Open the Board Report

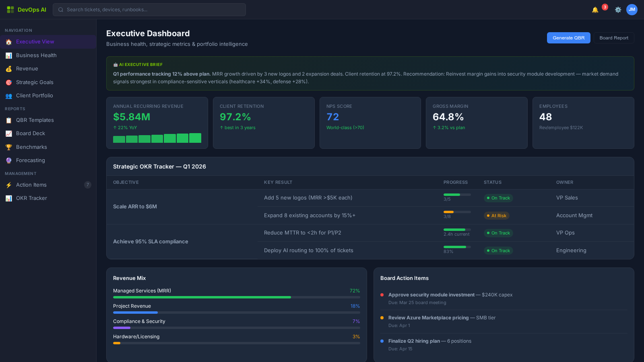pyautogui.click(x=614, y=37)
